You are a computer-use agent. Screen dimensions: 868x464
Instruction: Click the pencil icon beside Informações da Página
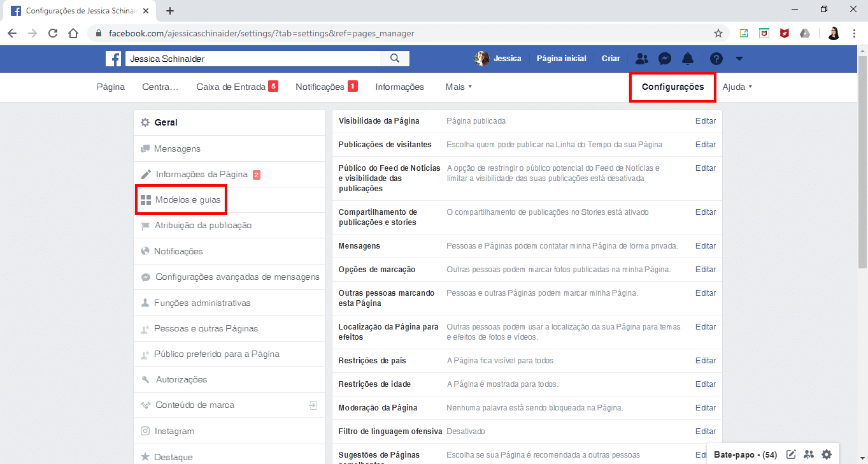coord(146,174)
